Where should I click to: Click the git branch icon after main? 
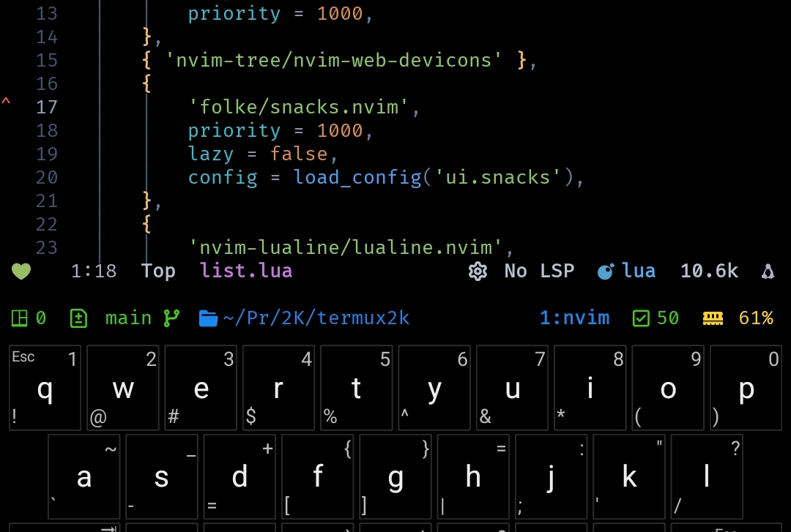[x=171, y=318]
